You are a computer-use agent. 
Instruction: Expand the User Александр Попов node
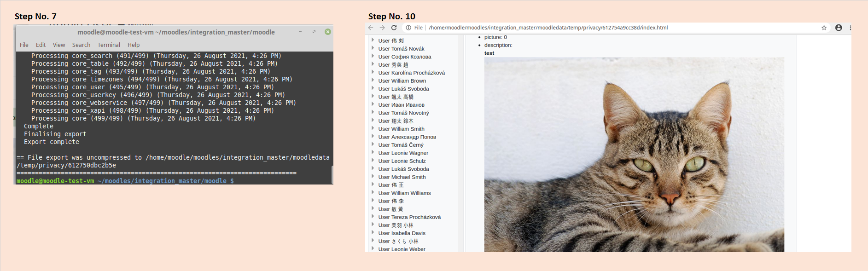(x=373, y=137)
